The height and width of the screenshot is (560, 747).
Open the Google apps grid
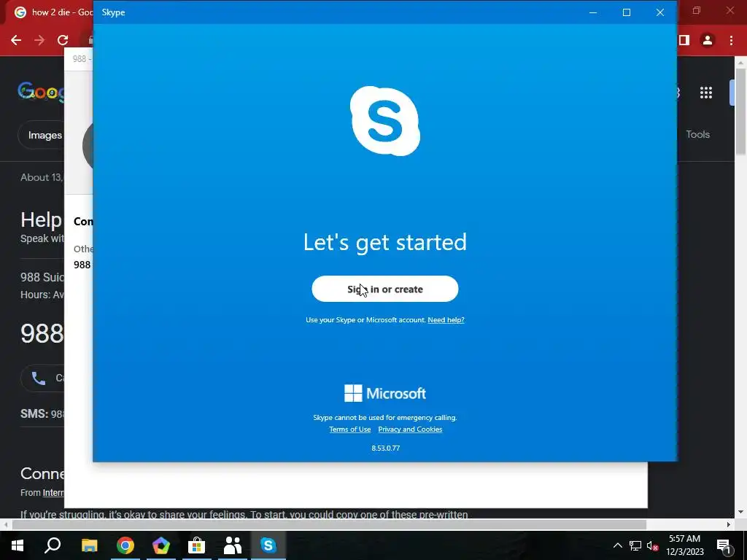(706, 93)
